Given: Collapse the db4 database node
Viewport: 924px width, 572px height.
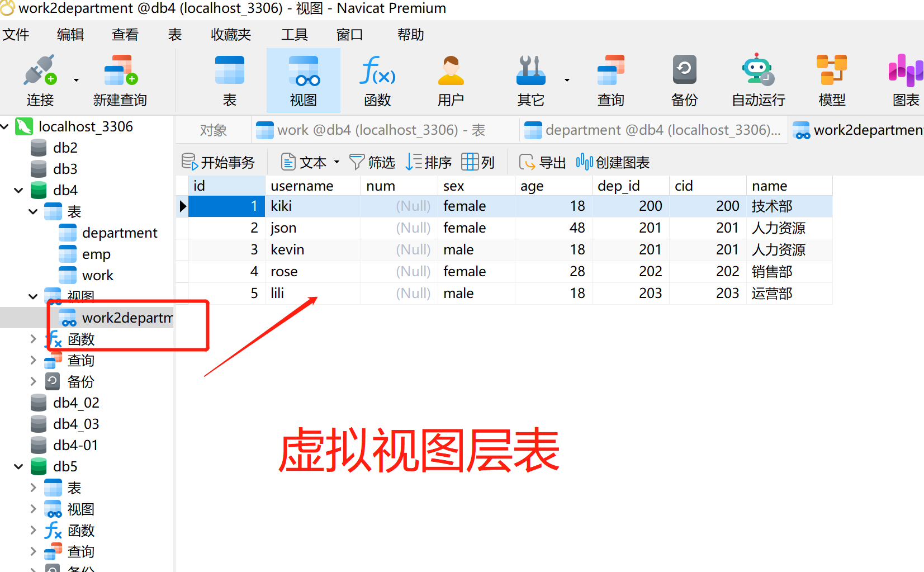Looking at the screenshot, I should [x=18, y=190].
